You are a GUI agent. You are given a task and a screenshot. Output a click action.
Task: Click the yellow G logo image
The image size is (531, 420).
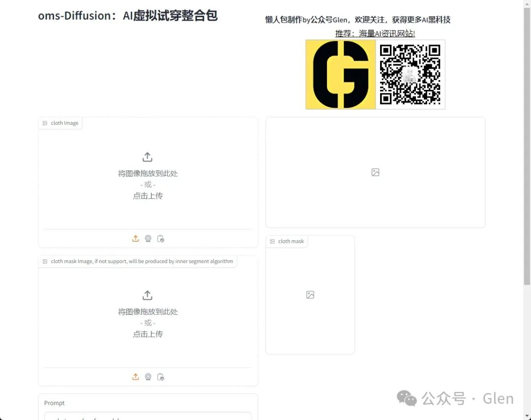tap(340, 74)
